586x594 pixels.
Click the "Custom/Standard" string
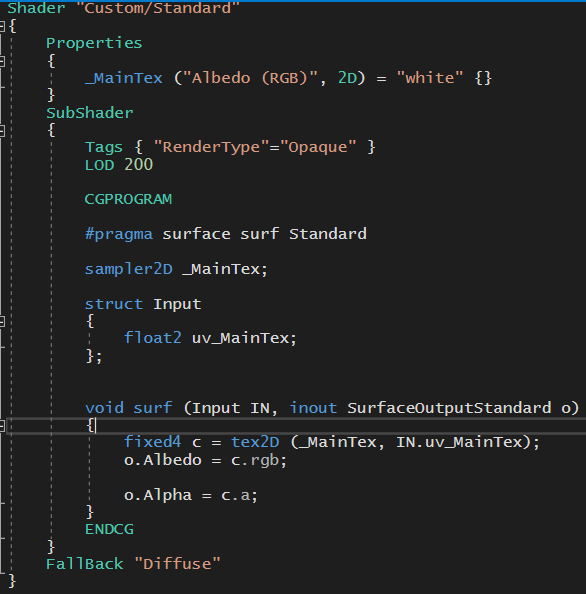click(158, 8)
